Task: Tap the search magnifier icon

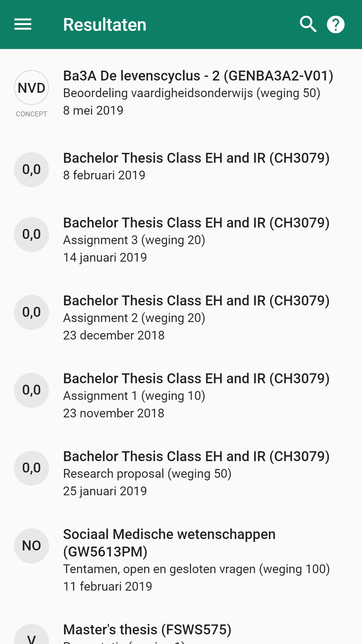Action: [x=308, y=24]
